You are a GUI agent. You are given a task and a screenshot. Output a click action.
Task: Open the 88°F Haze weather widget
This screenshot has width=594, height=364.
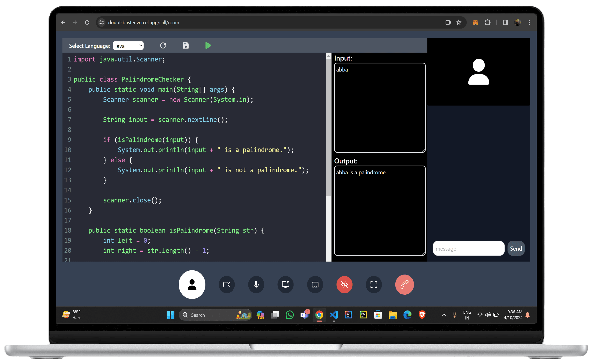coord(72,315)
